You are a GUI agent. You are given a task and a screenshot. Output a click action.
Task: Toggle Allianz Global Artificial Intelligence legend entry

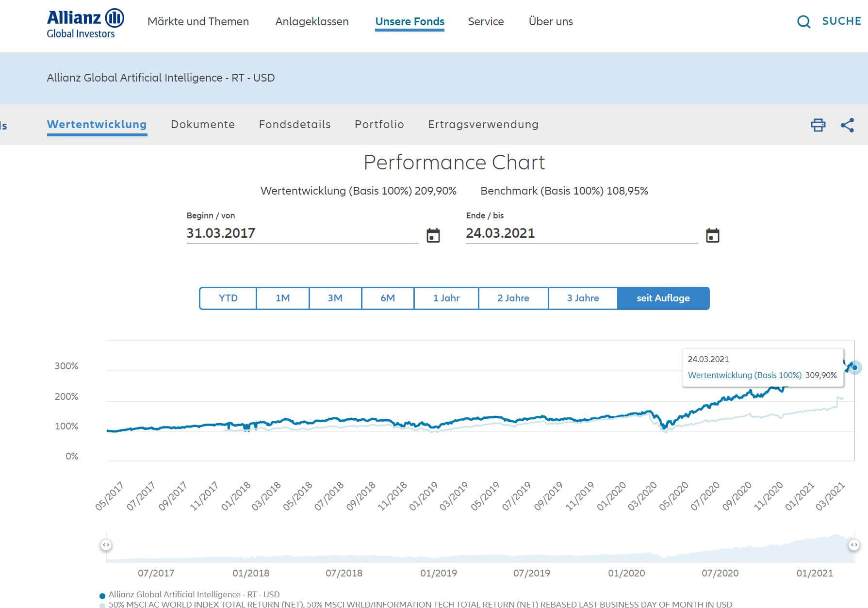tap(190, 594)
